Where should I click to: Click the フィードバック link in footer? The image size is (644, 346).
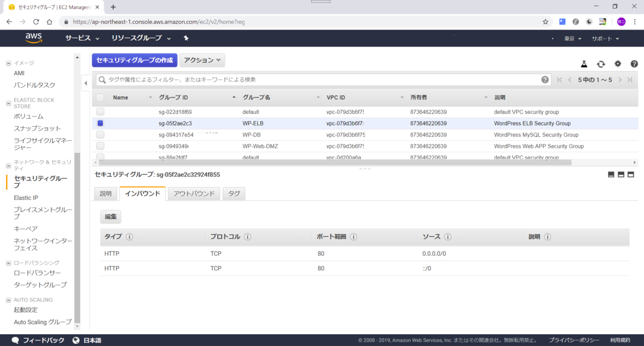click(38, 340)
